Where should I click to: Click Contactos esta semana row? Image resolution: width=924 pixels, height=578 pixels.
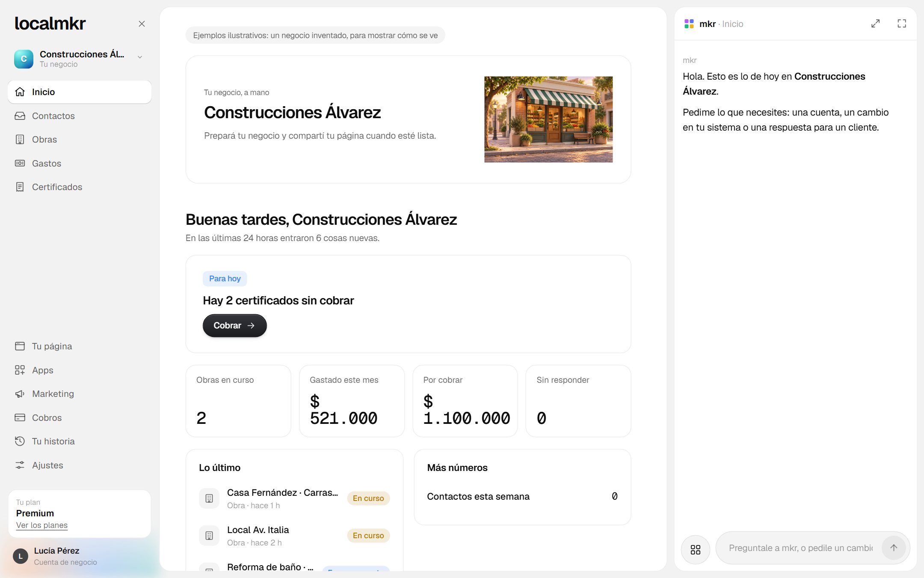pos(522,497)
